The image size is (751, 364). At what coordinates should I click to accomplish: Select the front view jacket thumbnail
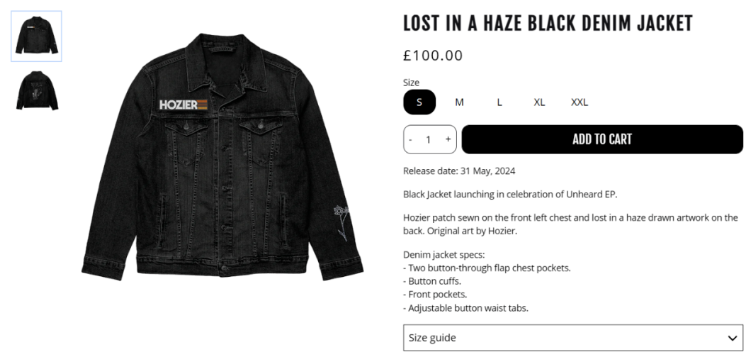click(36, 36)
